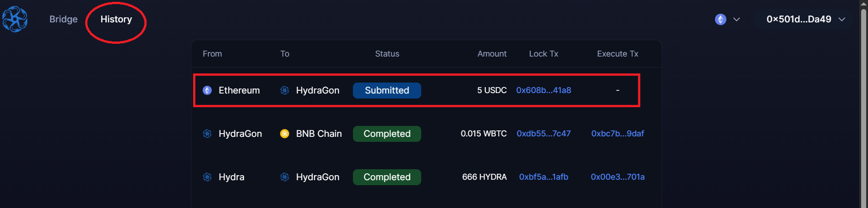The height and width of the screenshot is (208, 868).
Task: Open the History tab
Action: coord(116,19)
